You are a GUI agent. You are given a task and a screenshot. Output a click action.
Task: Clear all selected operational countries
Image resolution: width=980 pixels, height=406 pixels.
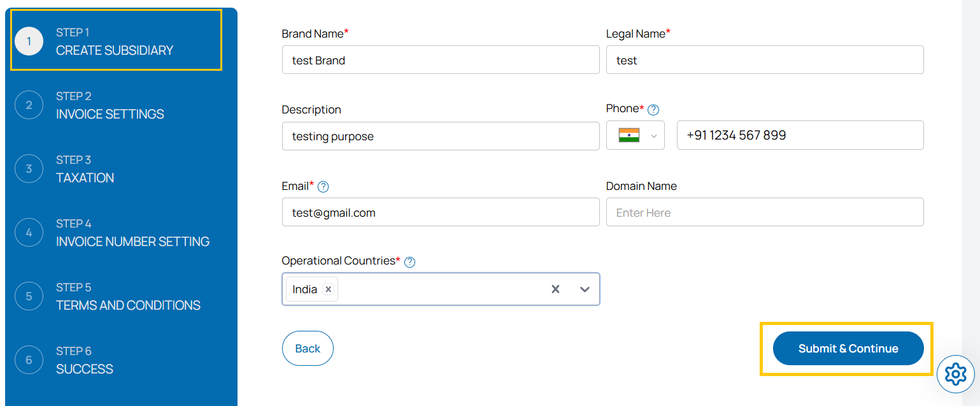(x=555, y=289)
